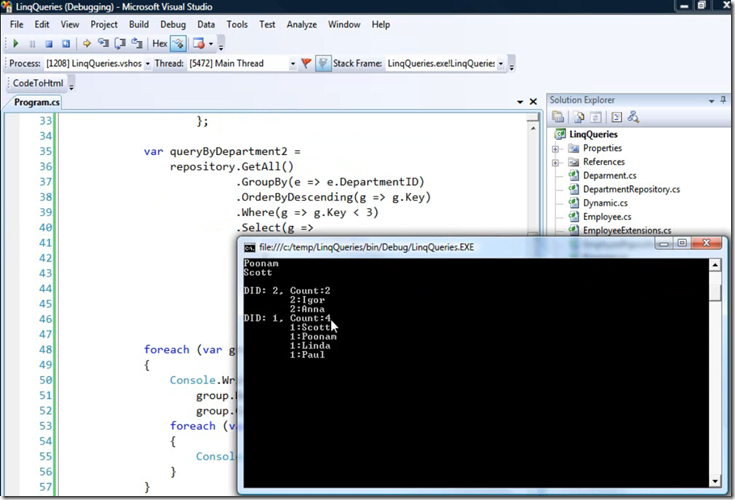Open Solution Explorer window position dropdown
Image resolution: width=735 pixels, height=500 pixels.
pos(711,101)
